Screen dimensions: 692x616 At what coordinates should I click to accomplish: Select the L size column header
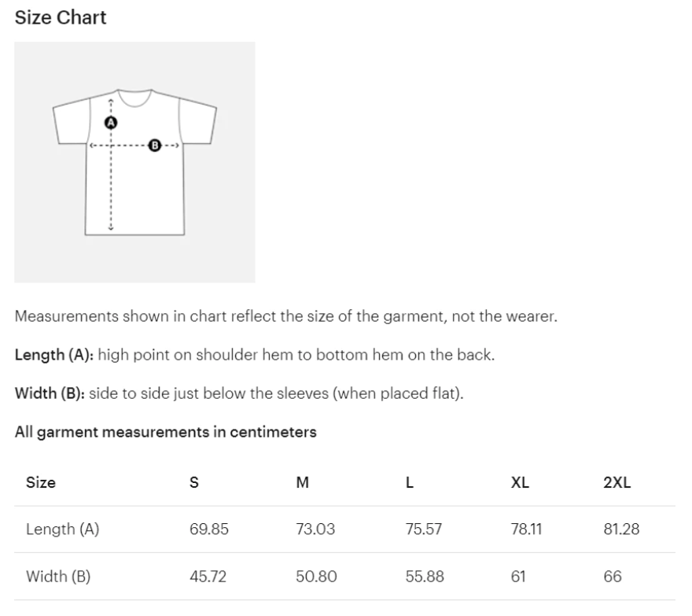point(410,483)
